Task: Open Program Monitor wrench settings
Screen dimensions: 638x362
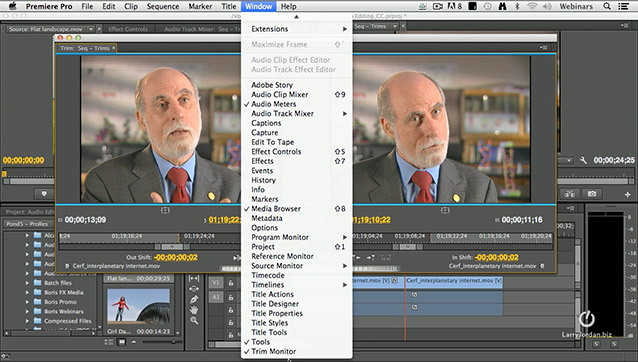Action: (x=583, y=160)
